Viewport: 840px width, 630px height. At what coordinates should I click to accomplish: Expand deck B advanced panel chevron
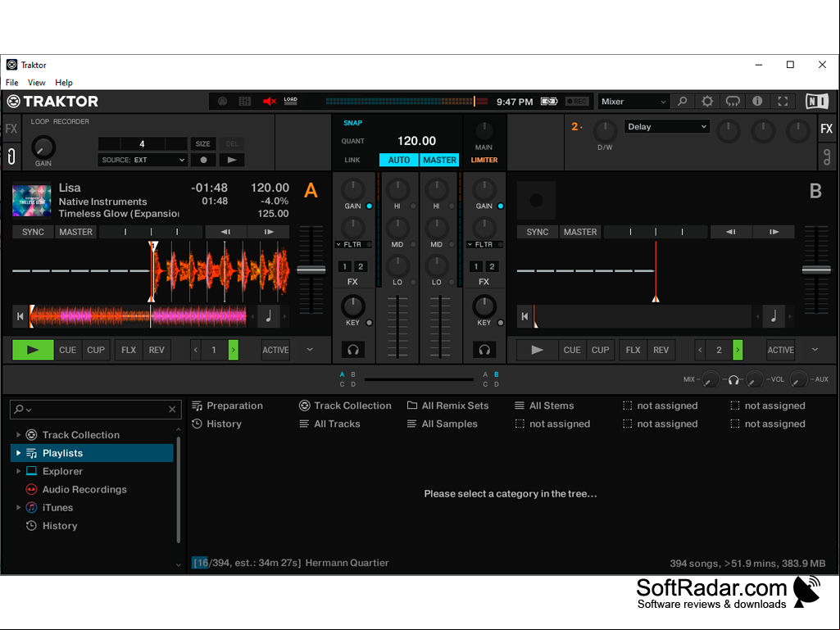tap(815, 349)
